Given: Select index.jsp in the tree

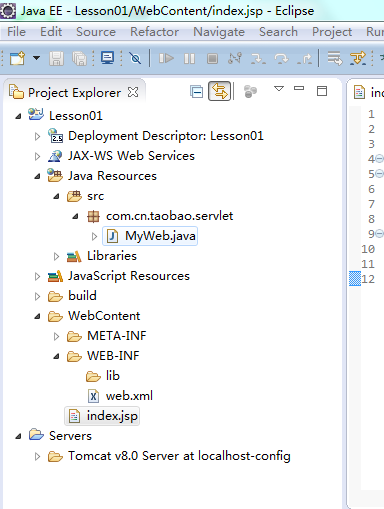Looking at the screenshot, I should point(102,416).
